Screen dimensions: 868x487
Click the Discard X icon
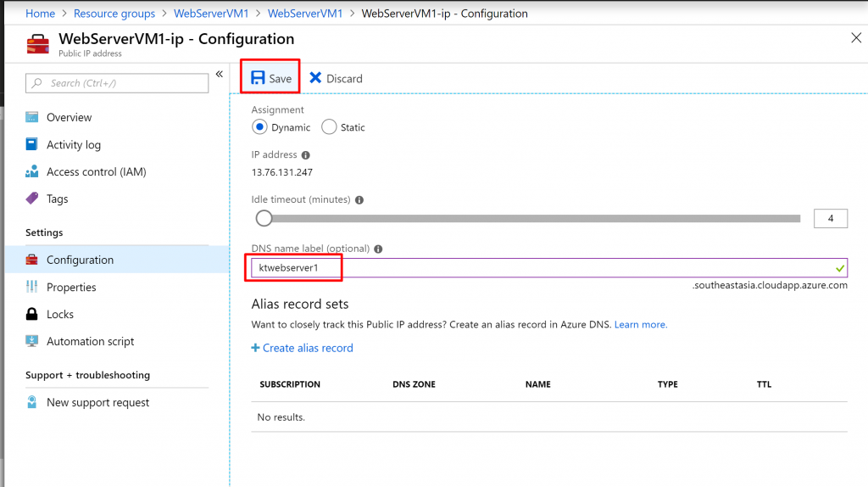(x=315, y=77)
